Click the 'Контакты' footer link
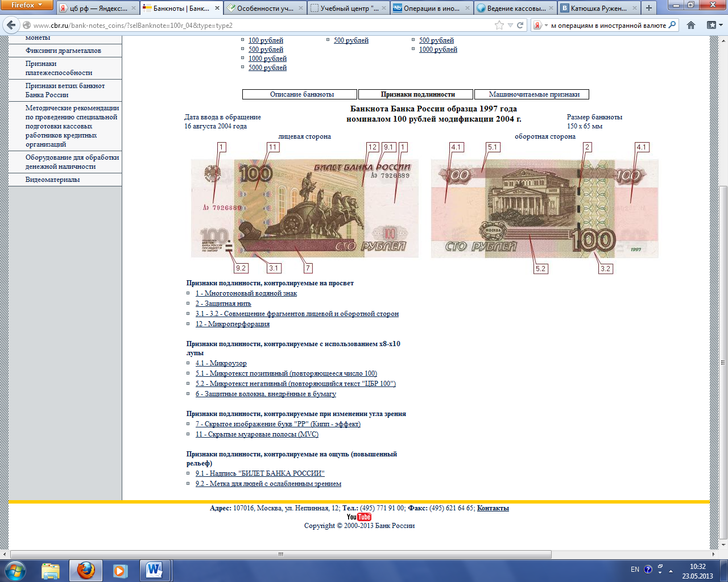 [x=493, y=508]
